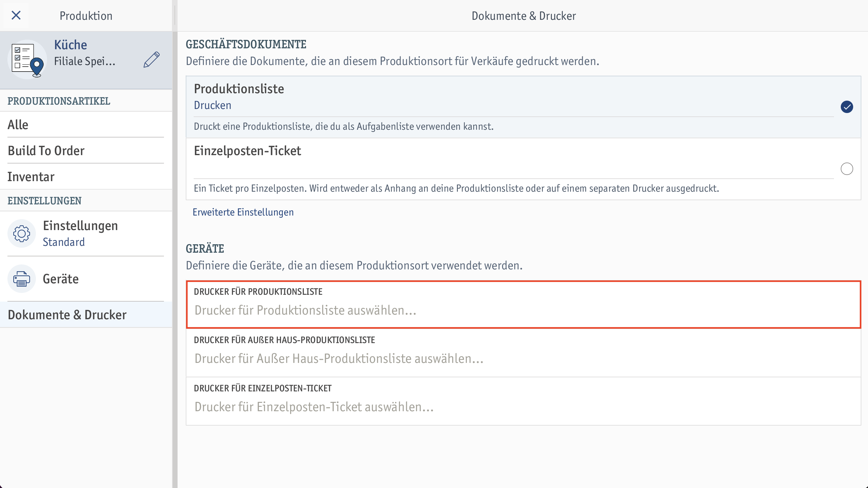This screenshot has width=868, height=488.
Task: Click the Küche location header
Action: (86, 60)
